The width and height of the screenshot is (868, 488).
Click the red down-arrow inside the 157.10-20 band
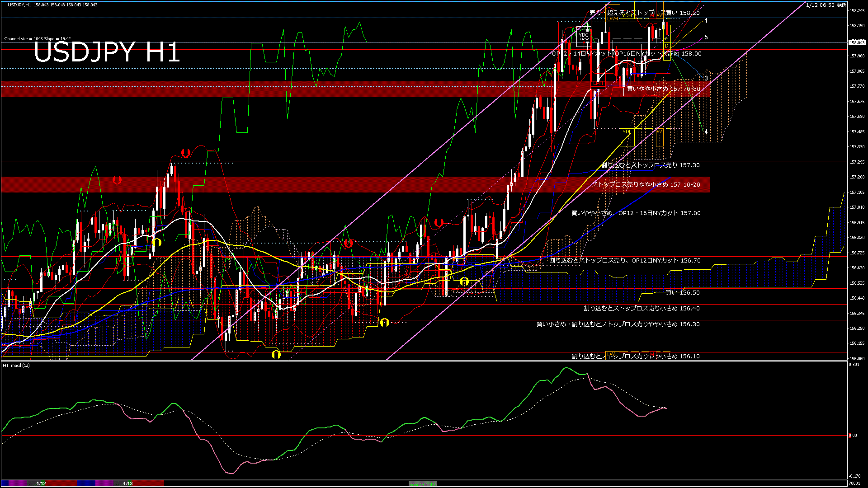(x=117, y=180)
